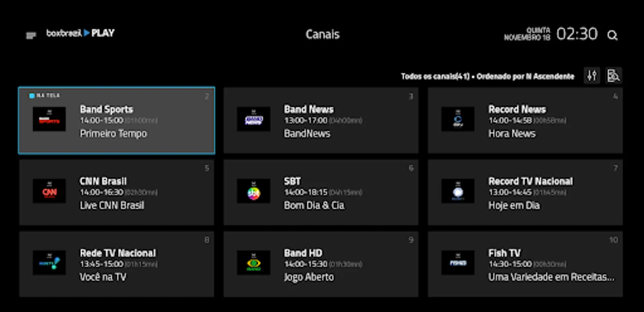Open the channel filter sliders icon
Viewport: 644px width, 312px height.
592,76
